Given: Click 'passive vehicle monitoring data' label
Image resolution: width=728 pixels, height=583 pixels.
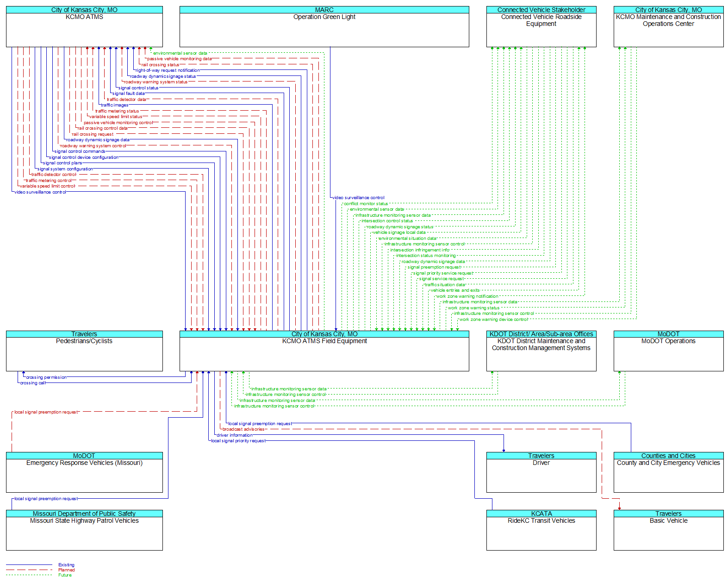Looking at the screenshot, I should pyautogui.click(x=180, y=59).
